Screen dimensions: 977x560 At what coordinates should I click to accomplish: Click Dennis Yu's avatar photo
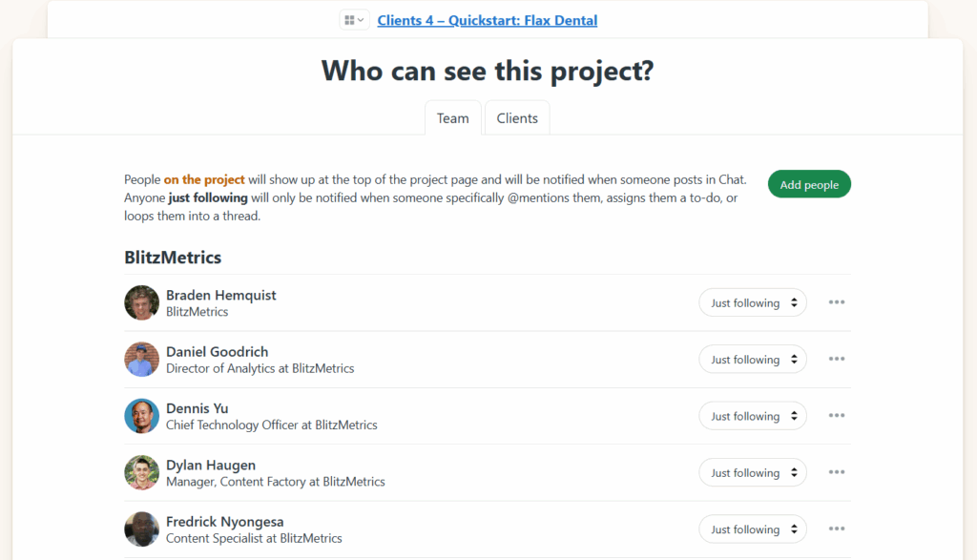click(x=141, y=416)
